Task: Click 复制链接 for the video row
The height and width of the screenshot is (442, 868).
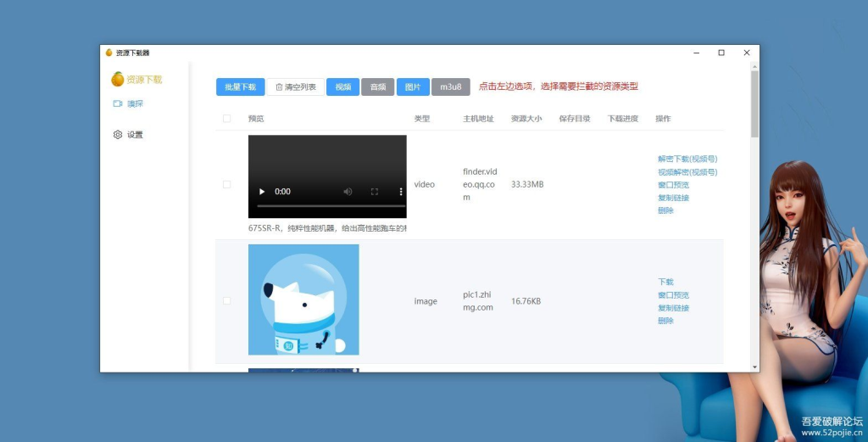Action: (673, 198)
